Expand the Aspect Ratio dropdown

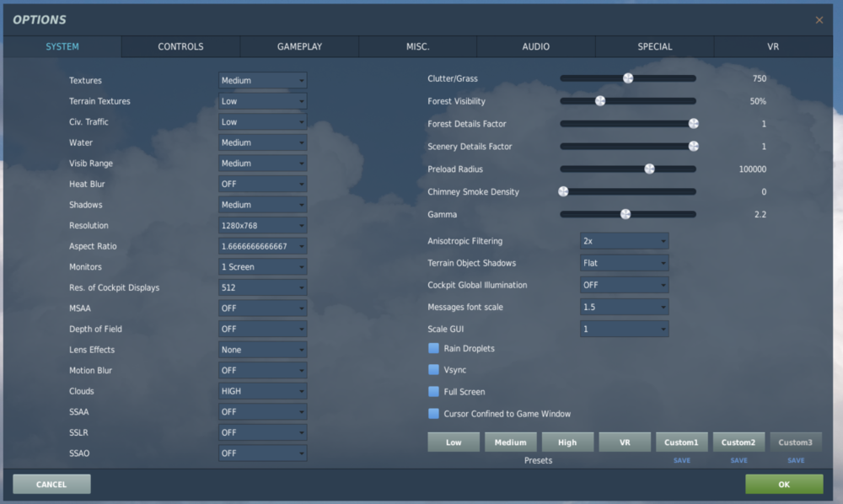262,246
